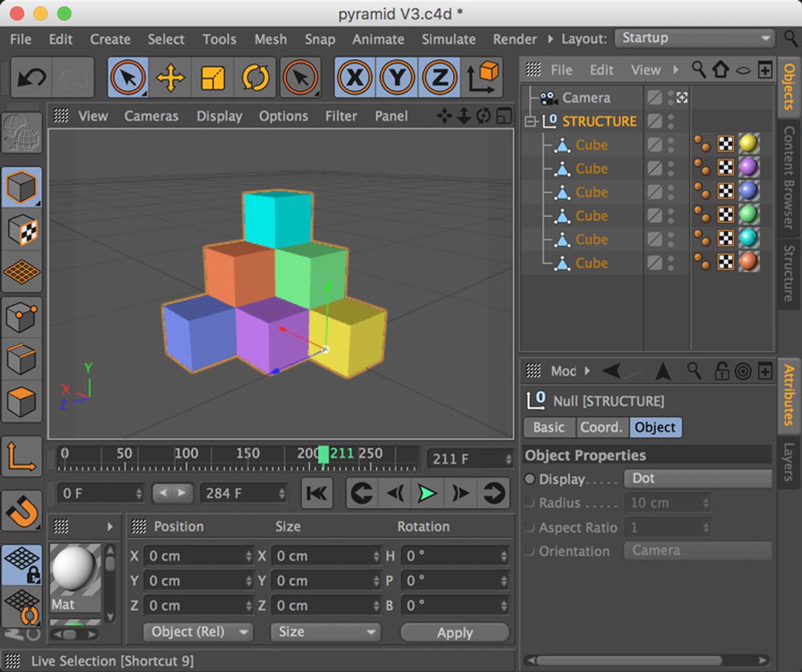The width and height of the screenshot is (802, 672).
Task: Switch to the Coord. tab
Action: [x=601, y=427]
